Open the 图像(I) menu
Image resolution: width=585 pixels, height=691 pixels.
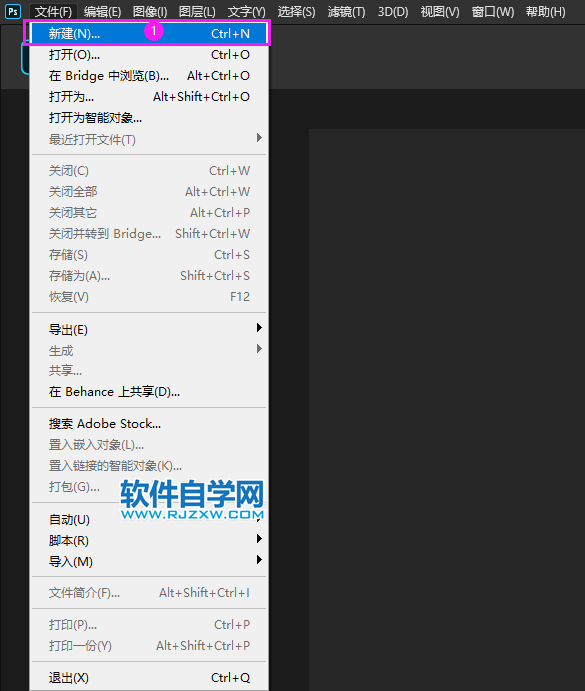150,11
